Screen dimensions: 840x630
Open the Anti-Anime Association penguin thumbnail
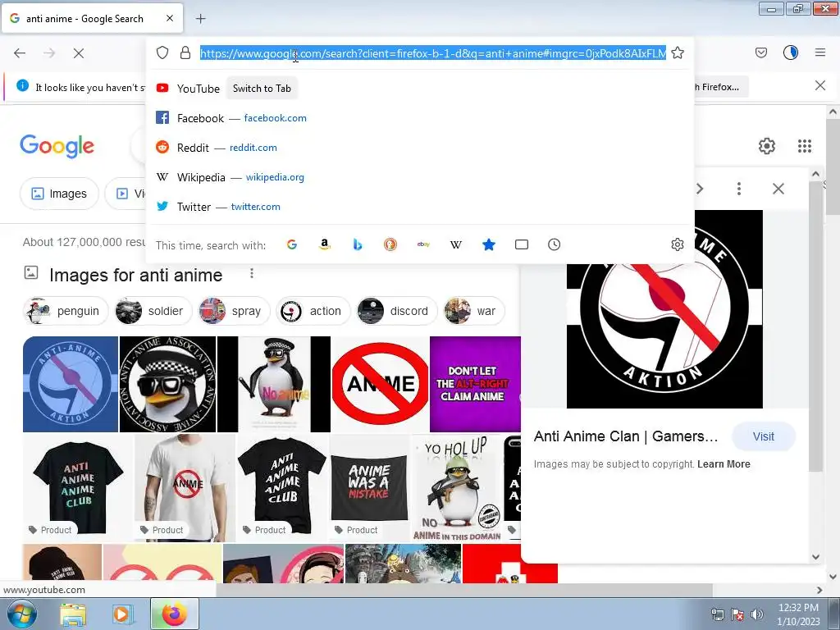(x=167, y=384)
